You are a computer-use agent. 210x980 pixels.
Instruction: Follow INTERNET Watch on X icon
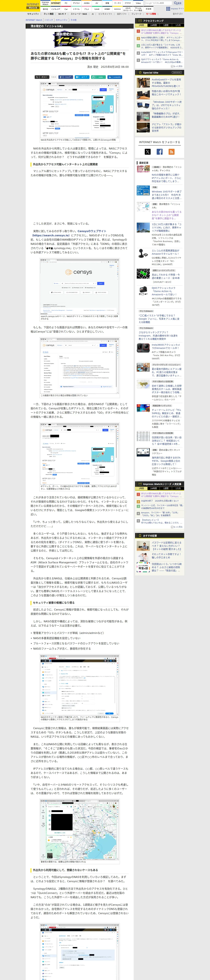click(148, 151)
